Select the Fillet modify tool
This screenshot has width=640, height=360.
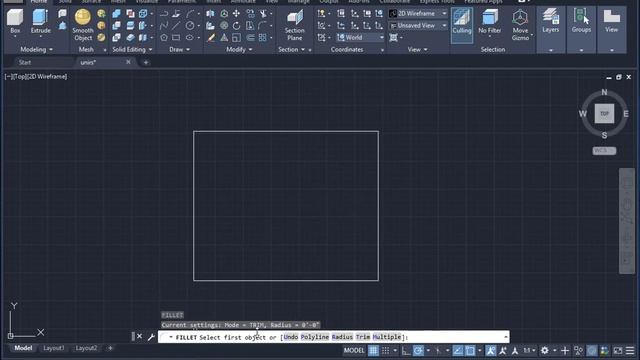point(262,26)
